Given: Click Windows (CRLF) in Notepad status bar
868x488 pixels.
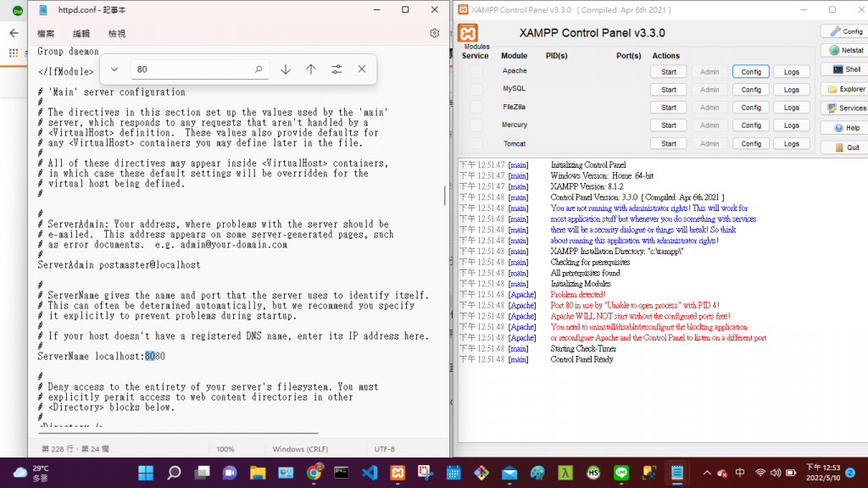Looking at the screenshot, I should coord(300,449).
